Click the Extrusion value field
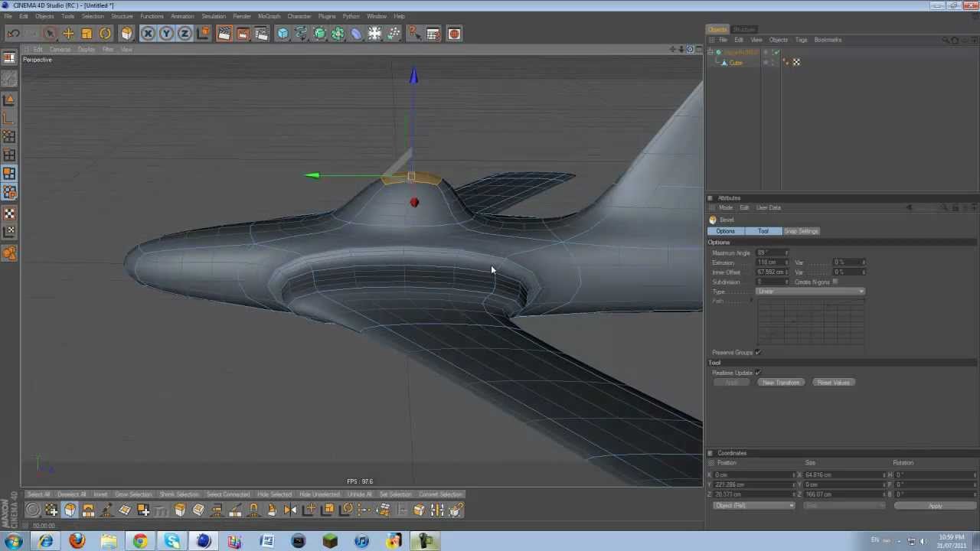 pyautogui.click(x=770, y=263)
